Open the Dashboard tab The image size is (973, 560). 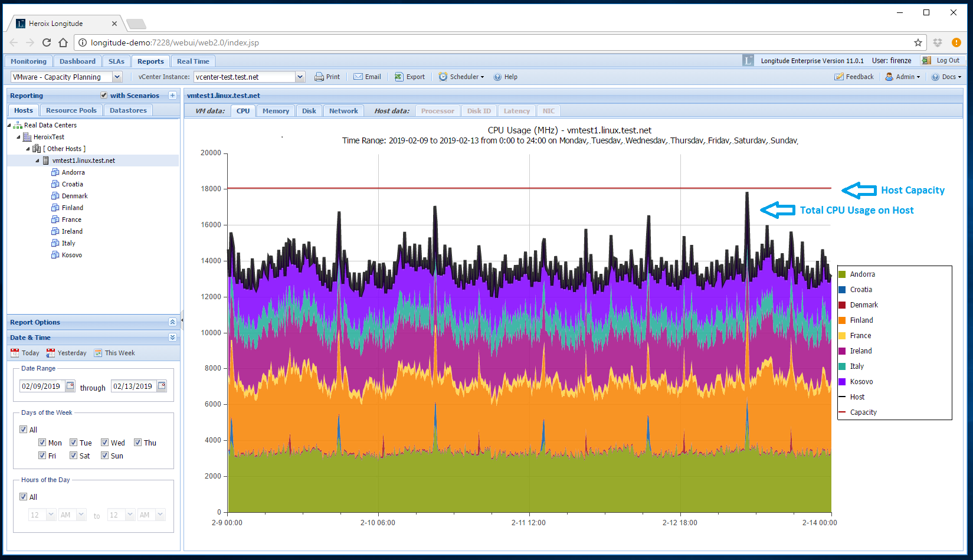(77, 61)
